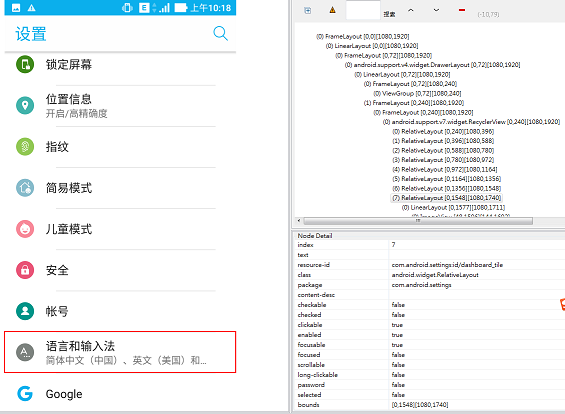
Task: Tap the warning triangle in phone status bar
Action: point(32,8)
